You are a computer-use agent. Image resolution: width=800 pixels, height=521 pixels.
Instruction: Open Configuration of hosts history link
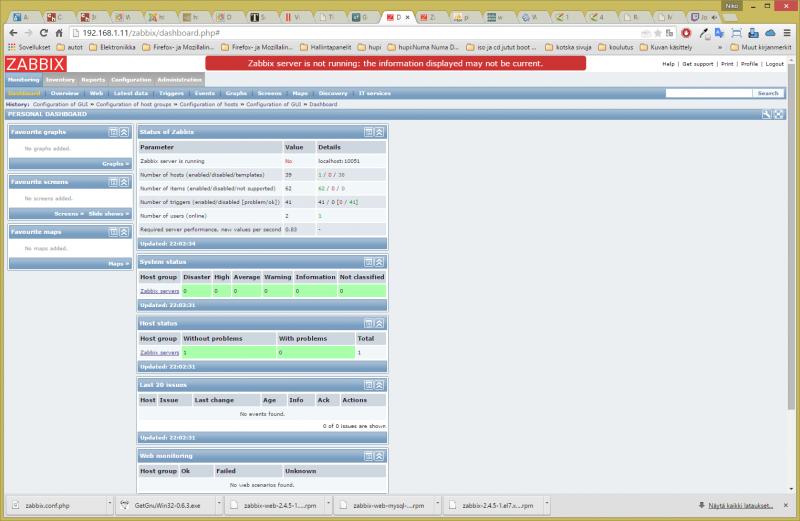click(x=209, y=105)
